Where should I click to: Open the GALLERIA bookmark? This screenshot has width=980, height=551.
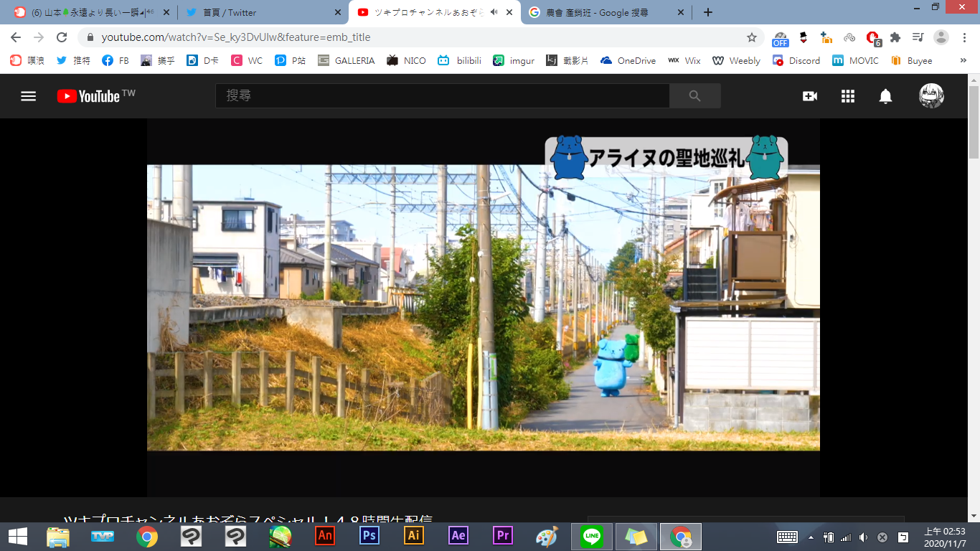point(347,61)
